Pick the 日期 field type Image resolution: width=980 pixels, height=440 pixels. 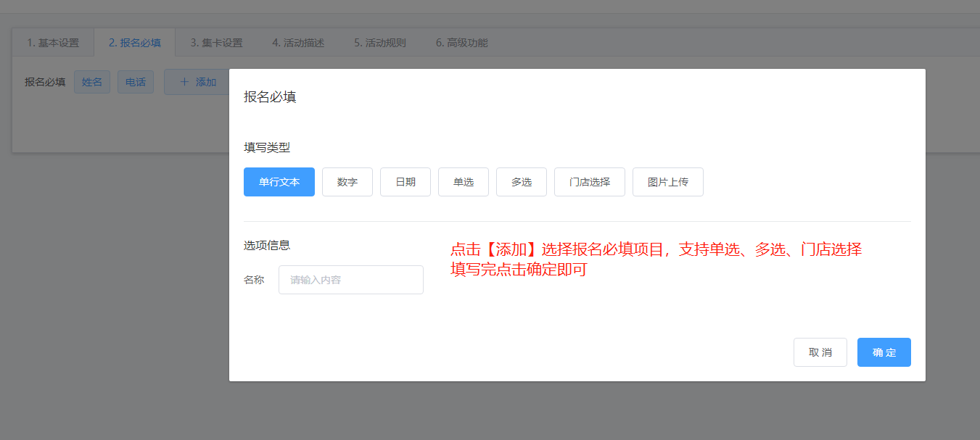(x=405, y=182)
